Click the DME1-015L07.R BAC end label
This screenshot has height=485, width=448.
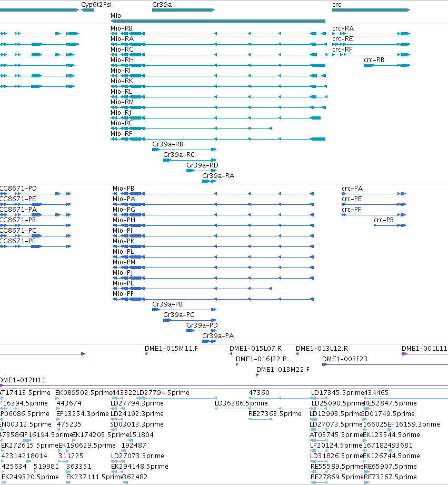click(256, 349)
